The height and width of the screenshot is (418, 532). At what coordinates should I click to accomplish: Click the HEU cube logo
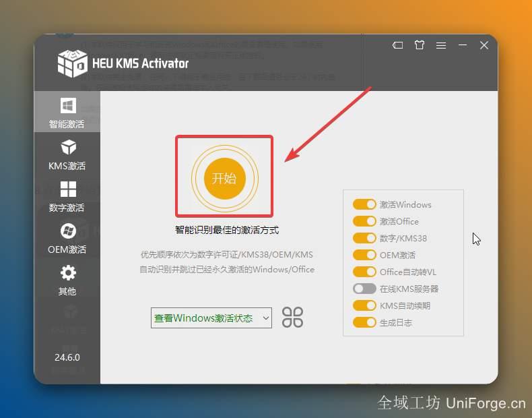click(x=72, y=63)
